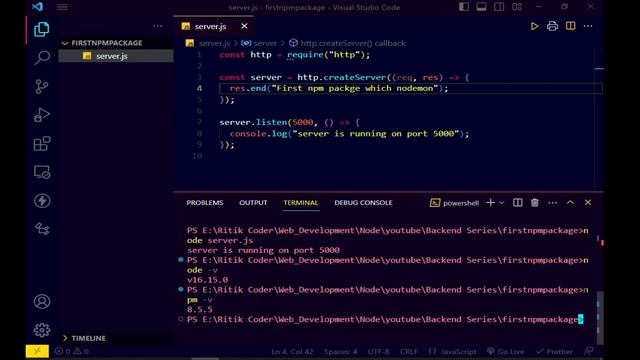Toggle the bottom panel layout

[481, 7]
